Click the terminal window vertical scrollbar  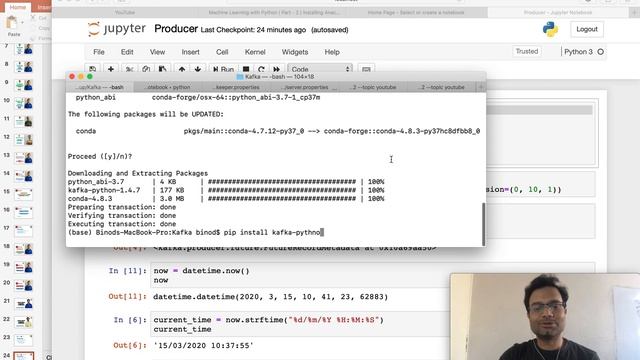click(x=484, y=224)
